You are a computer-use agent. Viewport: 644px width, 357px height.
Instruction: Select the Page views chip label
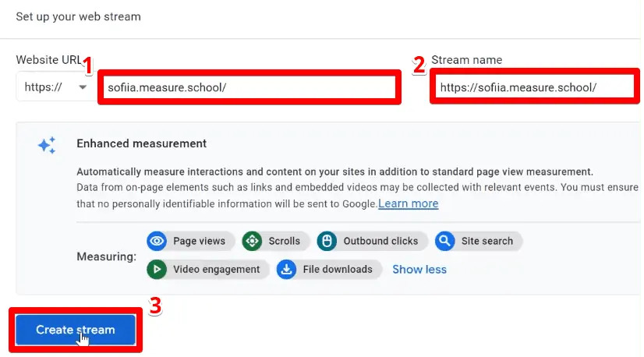(x=199, y=241)
